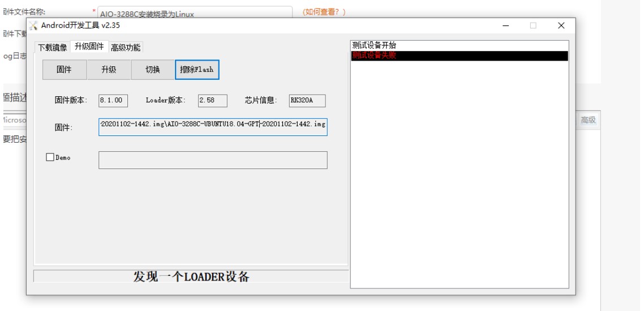Click the firmware path input field

coord(213,127)
